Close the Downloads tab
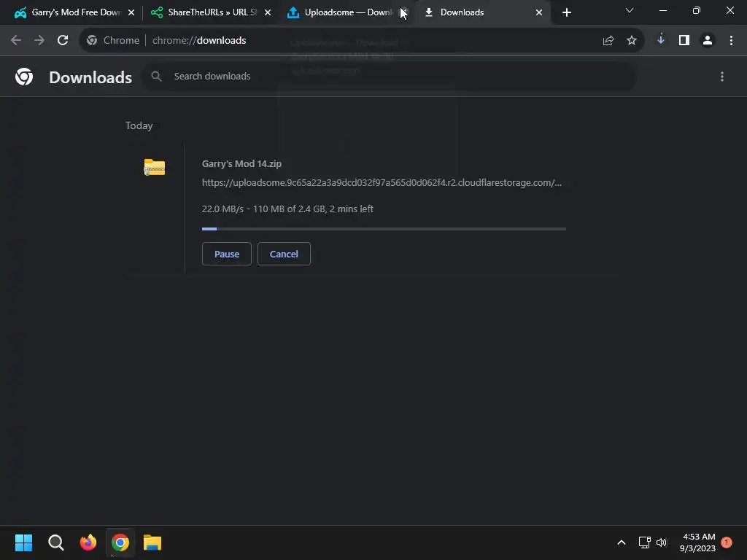Image resolution: width=747 pixels, height=560 pixels. click(539, 12)
